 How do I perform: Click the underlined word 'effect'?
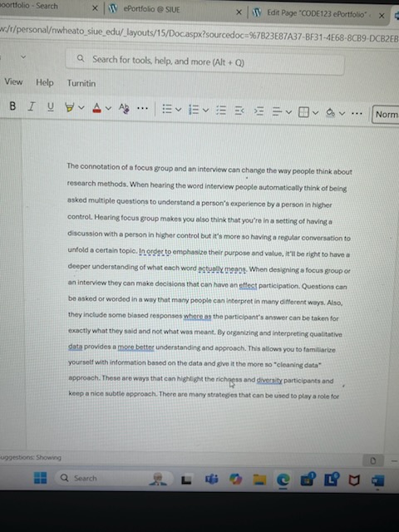pyautogui.click(x=248, y=286)
